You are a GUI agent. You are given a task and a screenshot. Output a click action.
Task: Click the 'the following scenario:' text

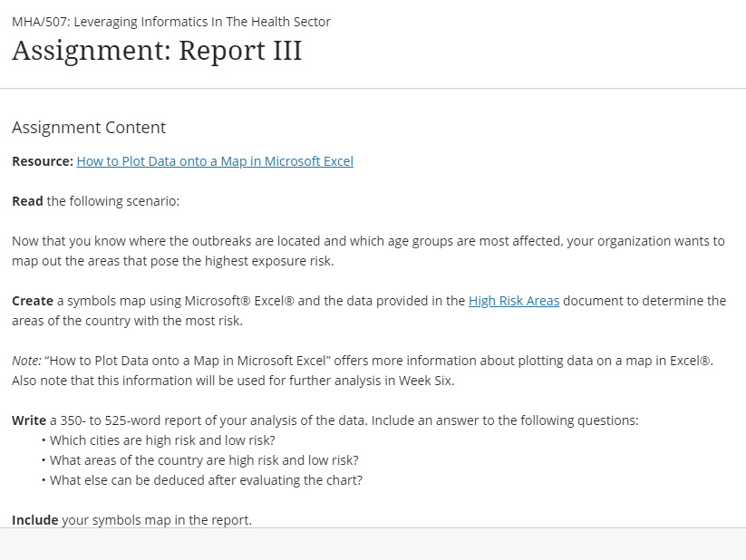[x=113, y=201]
